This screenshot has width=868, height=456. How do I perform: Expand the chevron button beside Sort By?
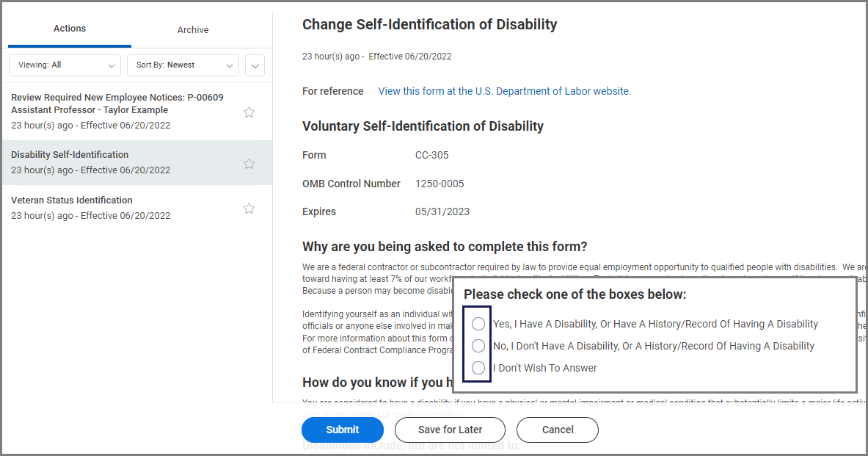(255, 65)
